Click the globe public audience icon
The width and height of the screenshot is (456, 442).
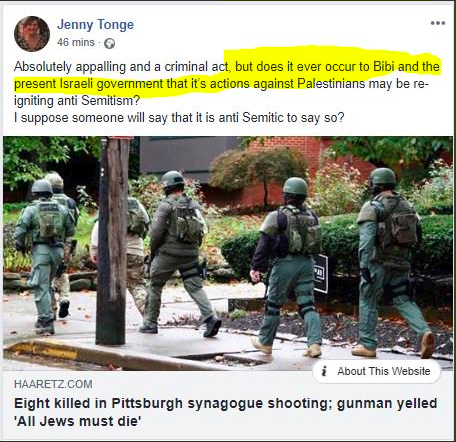click(109, 43)
